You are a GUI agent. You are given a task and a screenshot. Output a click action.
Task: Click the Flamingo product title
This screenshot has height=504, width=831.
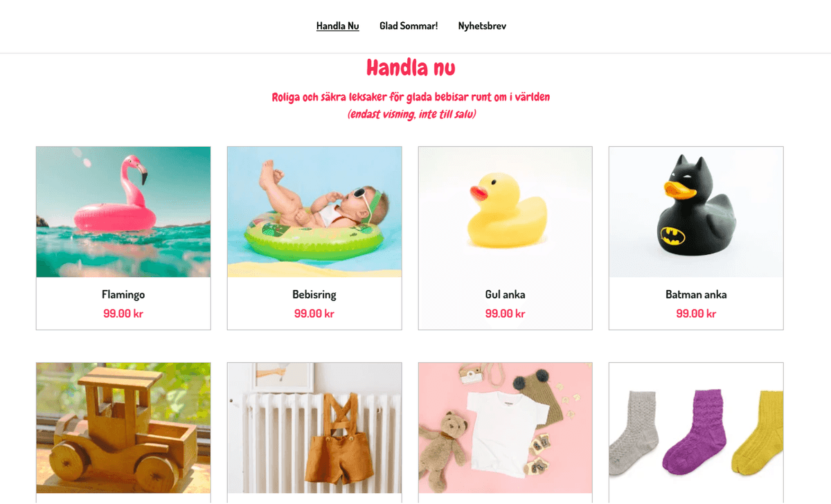[123, 295]
